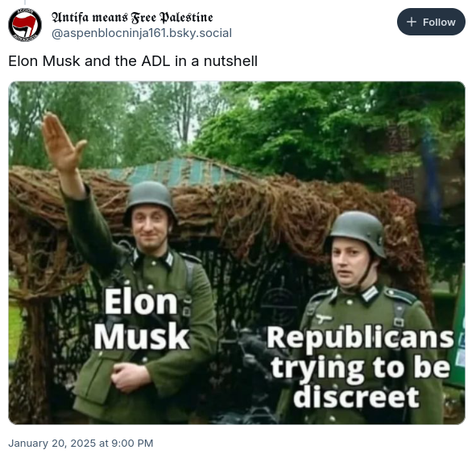Click the green tarp roof behind the soldiers

(176, 171)
